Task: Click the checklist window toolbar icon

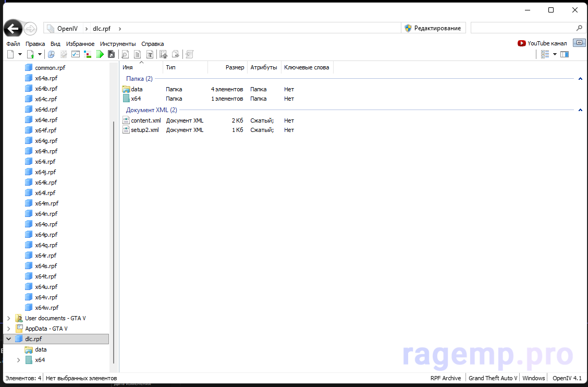Action: coord(76,54)
